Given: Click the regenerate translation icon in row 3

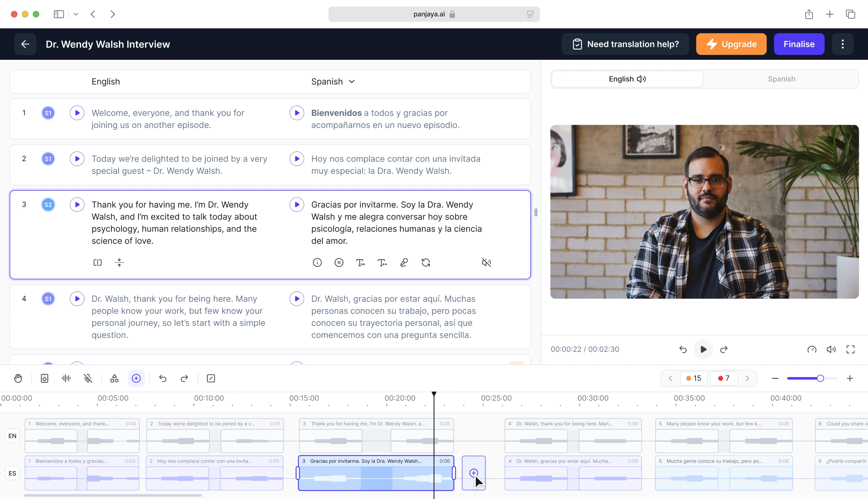Looking at the screenshot, I should click(x=426, y=263).
